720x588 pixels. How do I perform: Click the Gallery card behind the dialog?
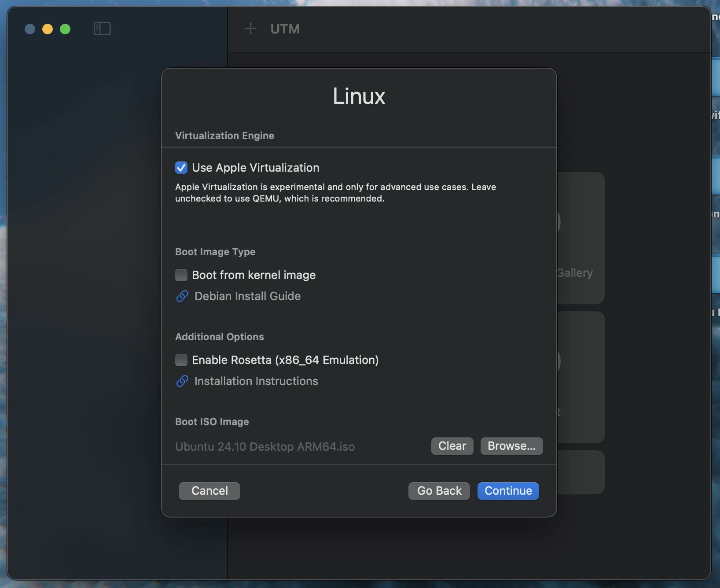click(x=581, y=238)
